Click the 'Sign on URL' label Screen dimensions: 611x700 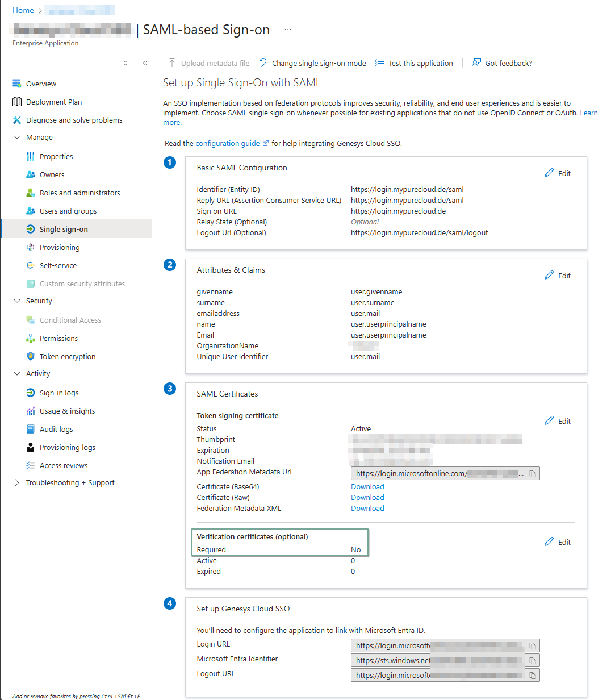tap(216, 211)
